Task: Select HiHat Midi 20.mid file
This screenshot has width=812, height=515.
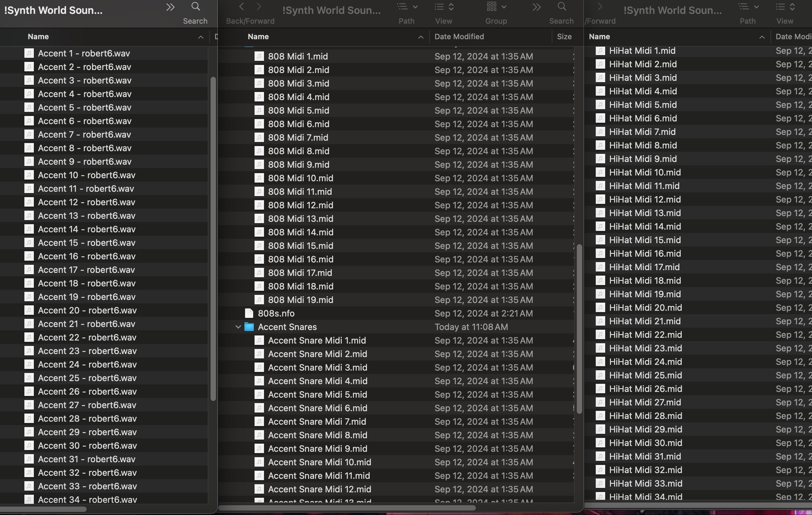Action: click(x=645, y=308)
